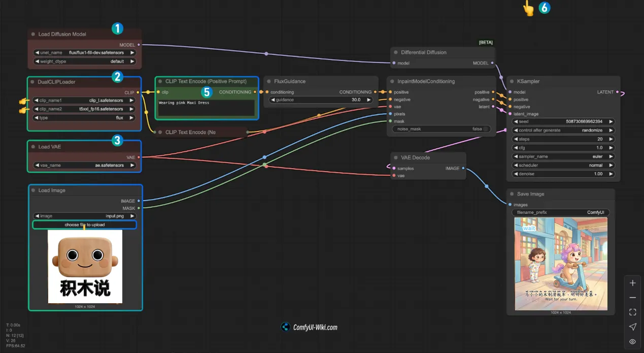Image resolution: width=644 pixels, height=353 pixels.
Task: Collapse the Load Diffusion Model node dot
Action: [x=33, y=35]
